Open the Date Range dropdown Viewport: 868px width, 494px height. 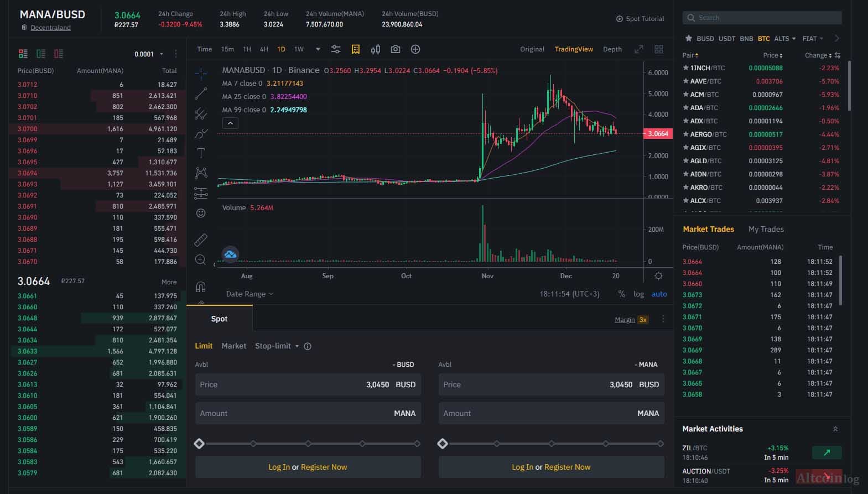[250, 294]
